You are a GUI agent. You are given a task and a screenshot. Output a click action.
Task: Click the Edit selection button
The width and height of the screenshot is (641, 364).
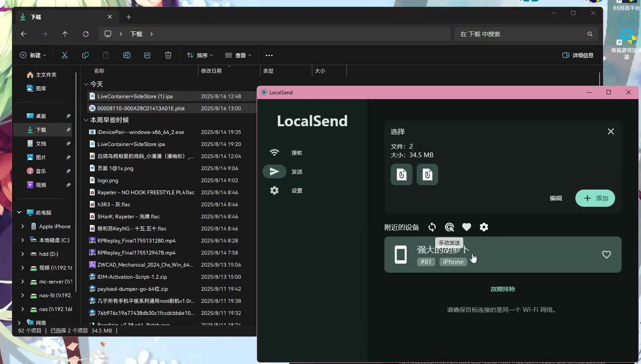pos(556,198)
